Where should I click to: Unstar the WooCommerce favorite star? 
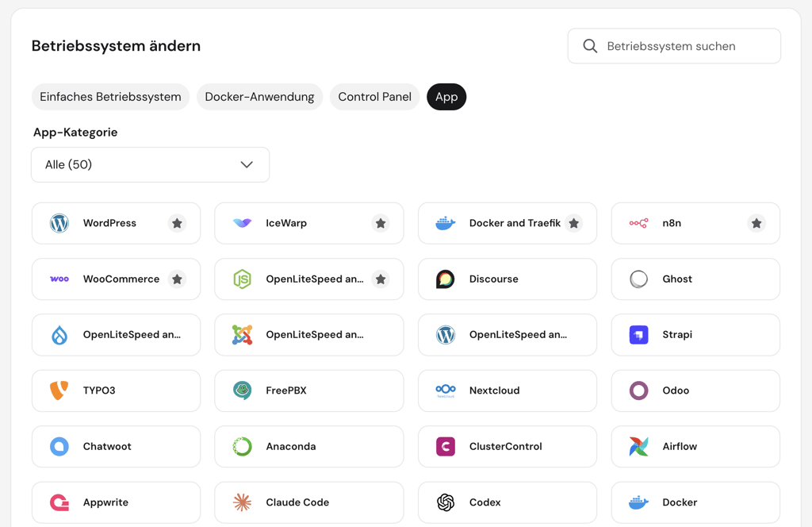click(x=177, y=279)
